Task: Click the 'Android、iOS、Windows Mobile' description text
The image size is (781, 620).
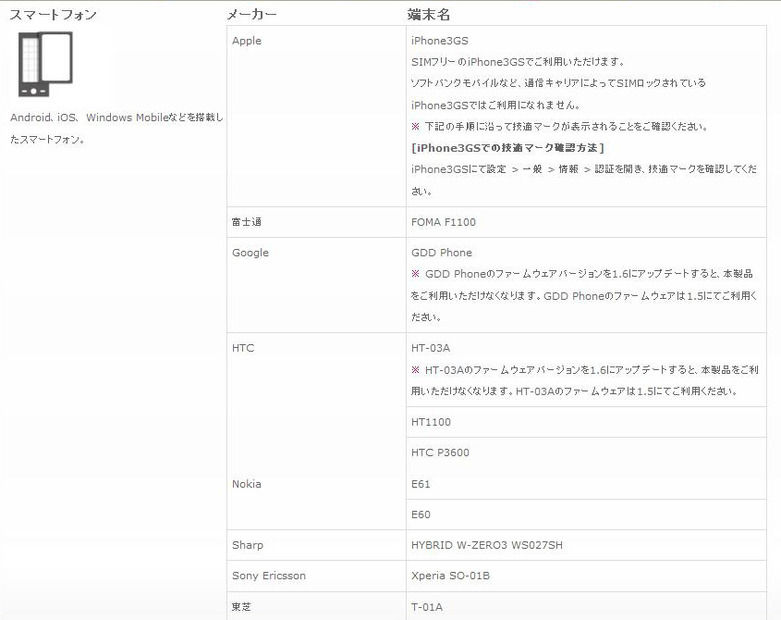Action: 117,128
